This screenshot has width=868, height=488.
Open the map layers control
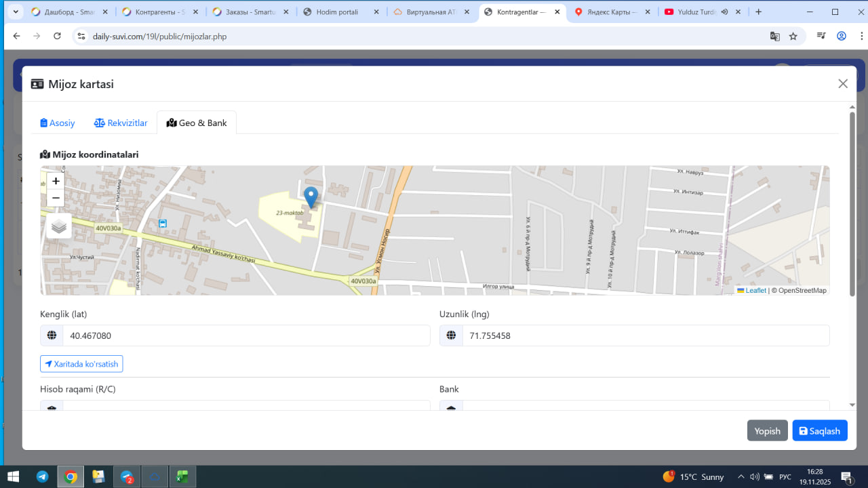pyautogui.click(x=59, y=226)
